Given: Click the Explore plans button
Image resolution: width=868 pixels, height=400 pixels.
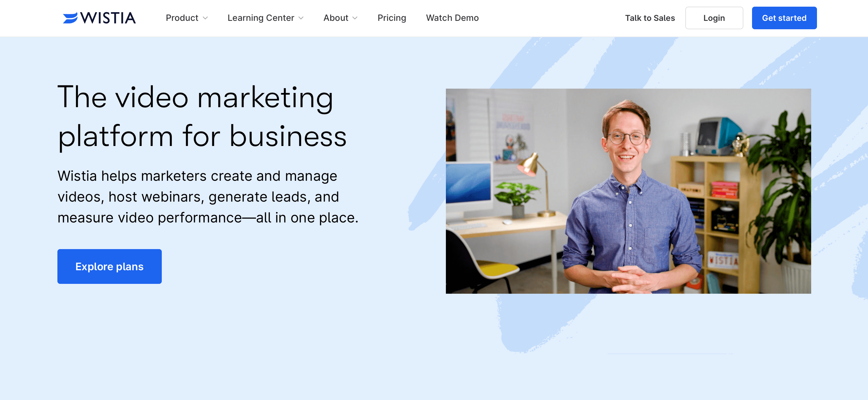Looking at the screenshot, I should click(110, 266).
